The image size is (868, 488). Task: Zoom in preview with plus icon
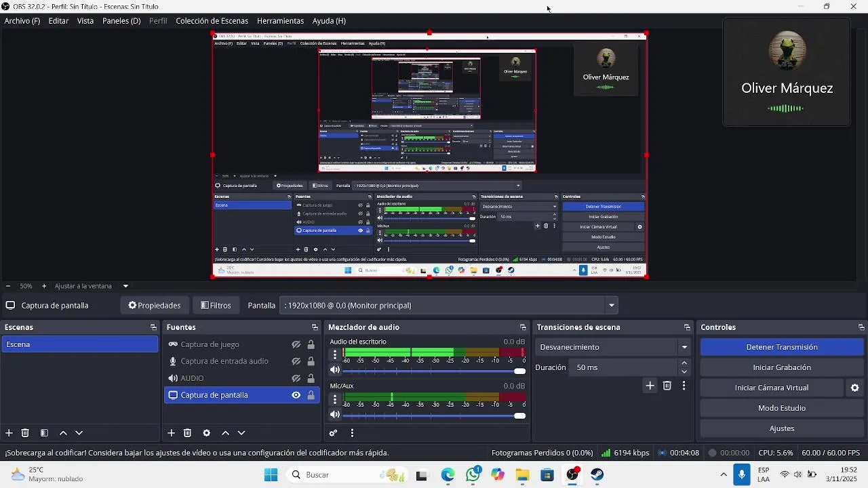[x=44, y=286]
